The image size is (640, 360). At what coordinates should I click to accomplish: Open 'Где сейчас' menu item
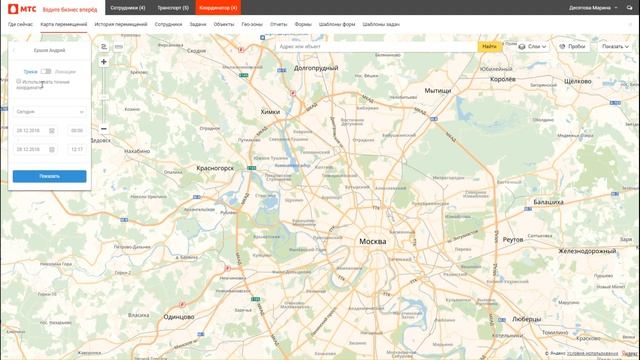(20, 24)
